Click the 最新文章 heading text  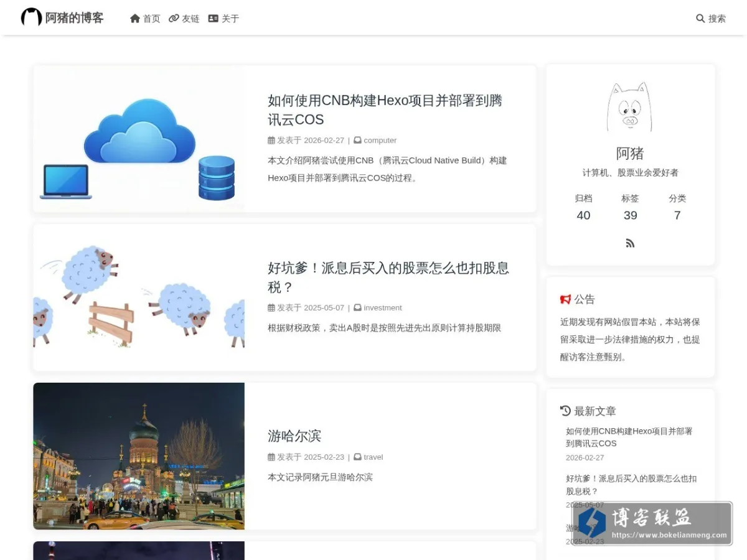tap(595, 411)
